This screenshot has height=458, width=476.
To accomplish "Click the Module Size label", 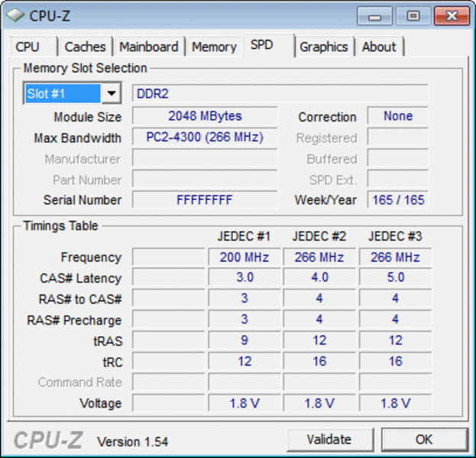I will [88, 117].
